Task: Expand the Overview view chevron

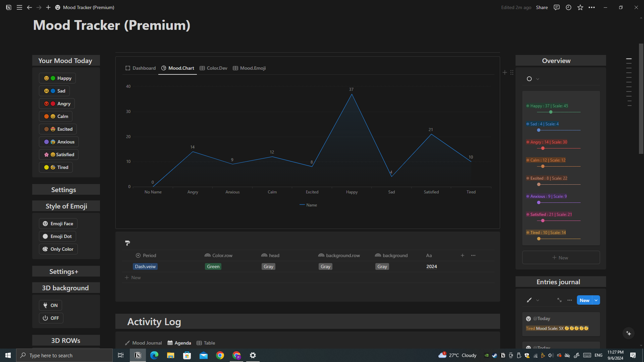Action: 538,79
